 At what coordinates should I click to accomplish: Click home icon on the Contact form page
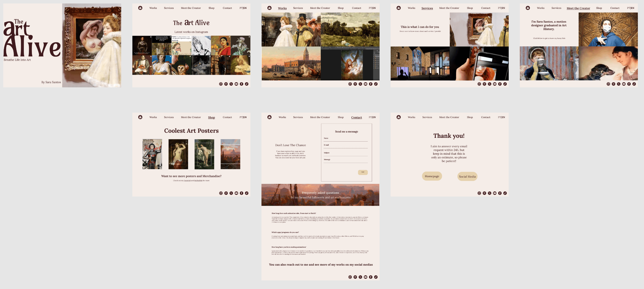click(x=270, y=117)
